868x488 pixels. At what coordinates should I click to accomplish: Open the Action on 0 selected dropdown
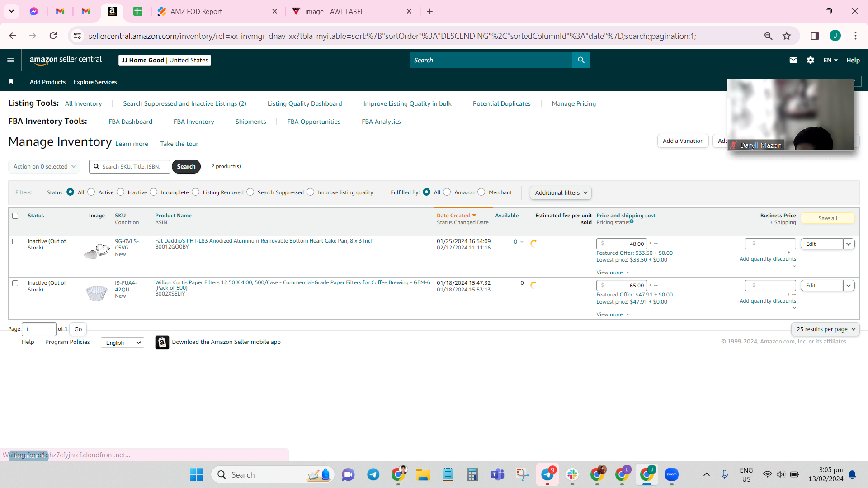pyautogui.click(x=44, y=166)
